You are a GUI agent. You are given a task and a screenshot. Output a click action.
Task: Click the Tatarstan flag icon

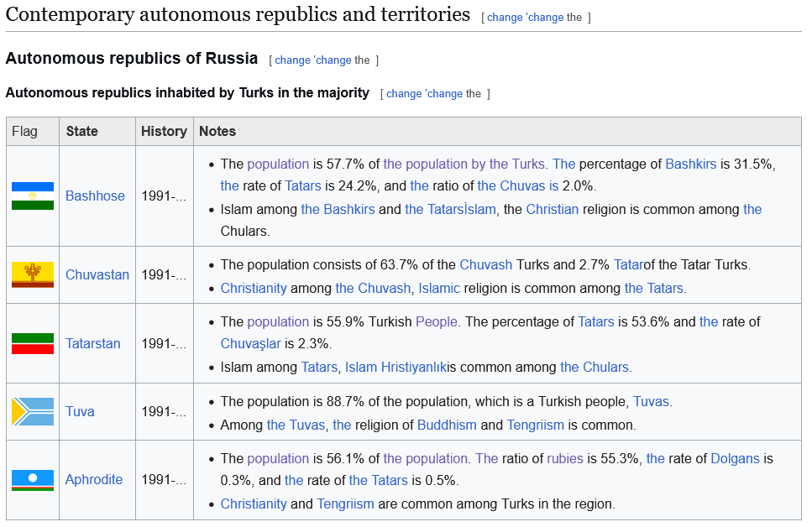(33, 343)
